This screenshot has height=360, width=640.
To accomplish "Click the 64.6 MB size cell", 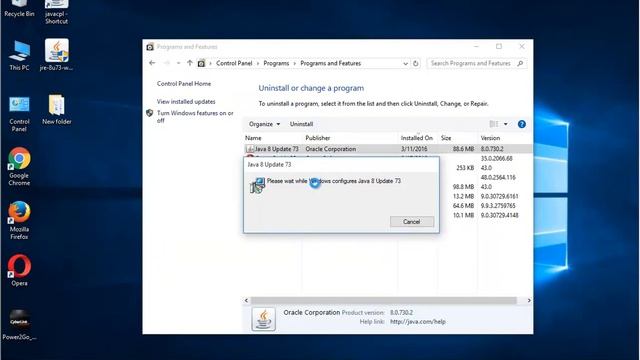I will [463, 206].
